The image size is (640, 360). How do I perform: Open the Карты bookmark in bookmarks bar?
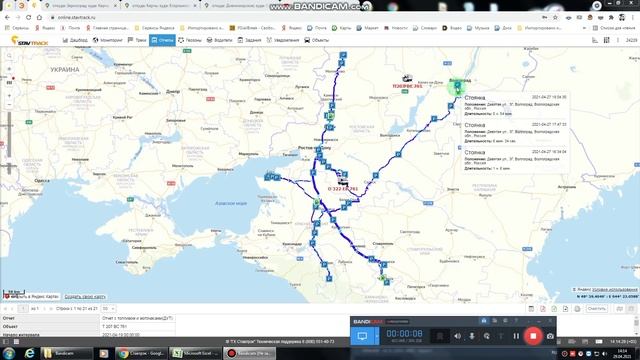tap(342, 28)
